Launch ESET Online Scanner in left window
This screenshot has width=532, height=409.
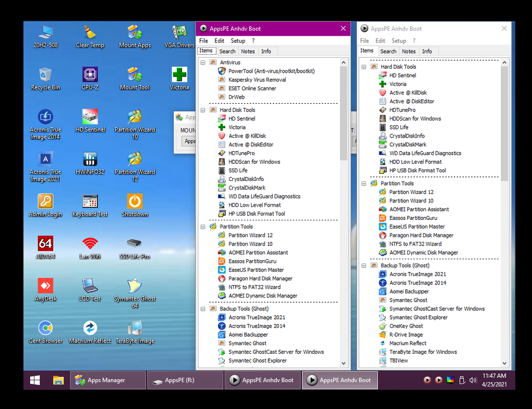(252, 88)
